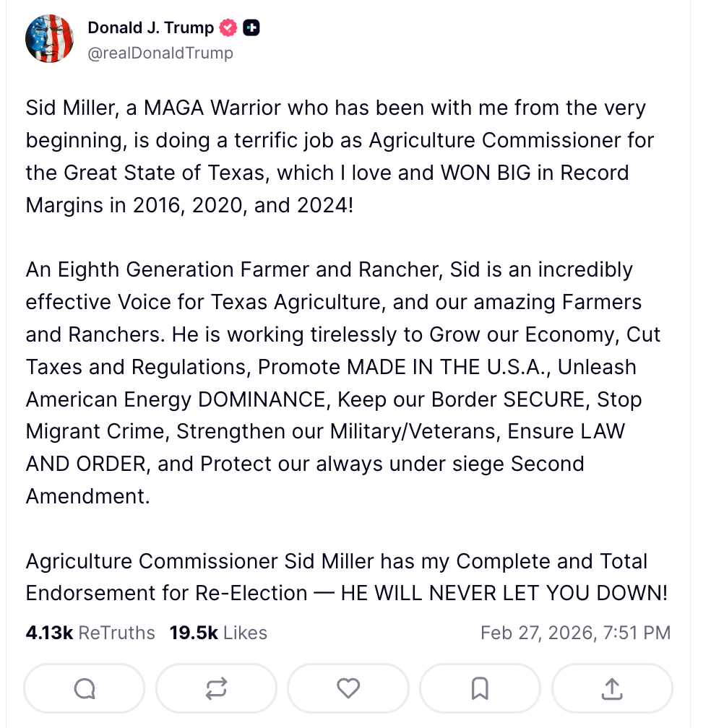Click the @realDonaldTrump handle
Viewport: 724px width, 728px height.
point(160,53)
